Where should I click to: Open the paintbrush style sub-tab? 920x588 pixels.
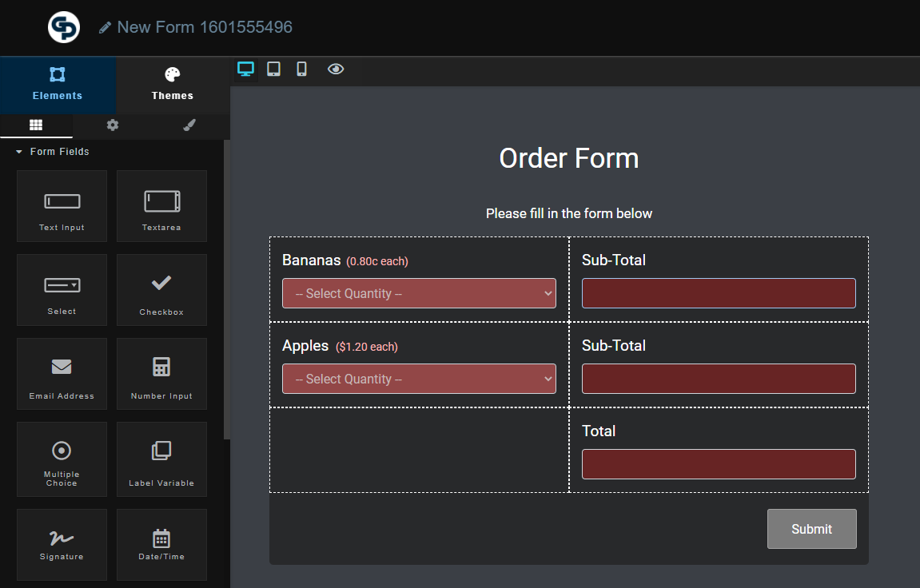[189, 125]
